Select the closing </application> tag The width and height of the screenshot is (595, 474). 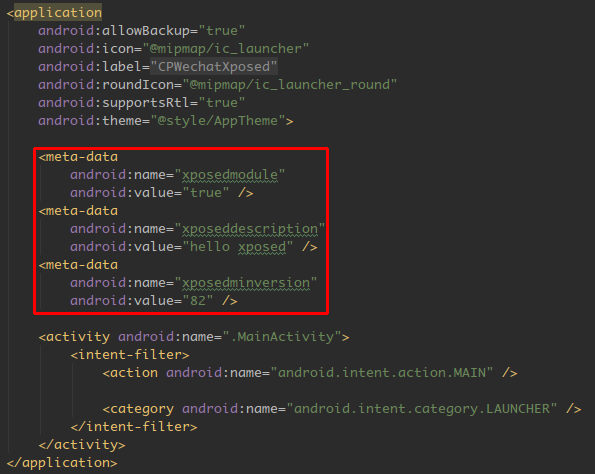[x=62, y=463]
